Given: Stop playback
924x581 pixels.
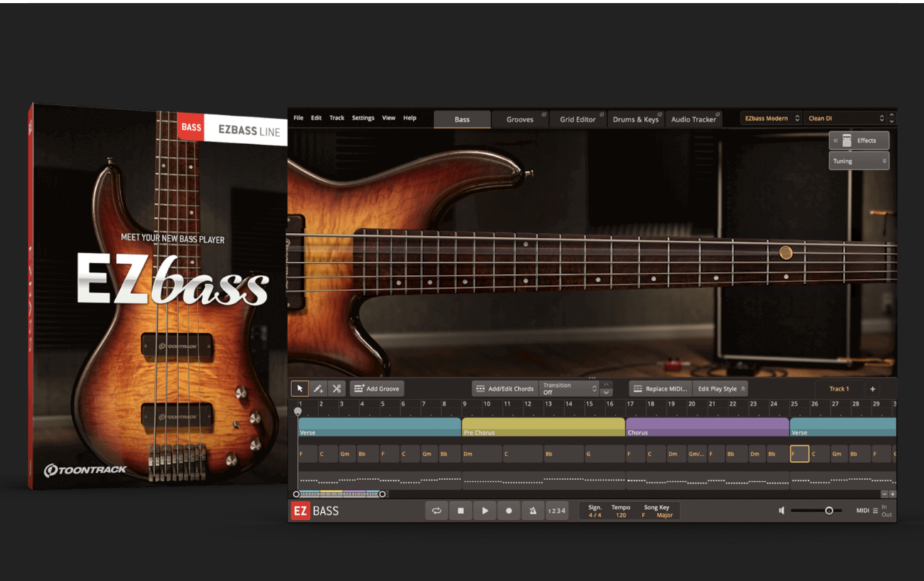Looking at the screenshot, I should click(461, 511).
